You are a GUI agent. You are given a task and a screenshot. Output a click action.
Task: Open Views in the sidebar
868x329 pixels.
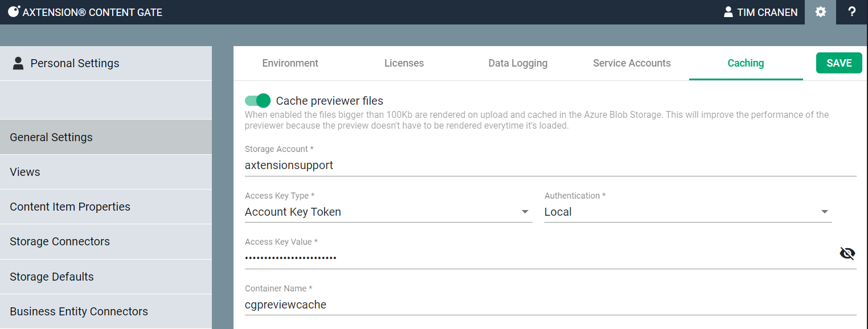coord(25,172)
